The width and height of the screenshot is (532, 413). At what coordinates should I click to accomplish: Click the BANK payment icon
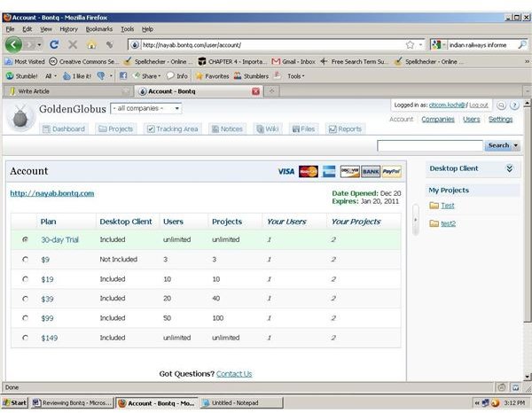371,172
